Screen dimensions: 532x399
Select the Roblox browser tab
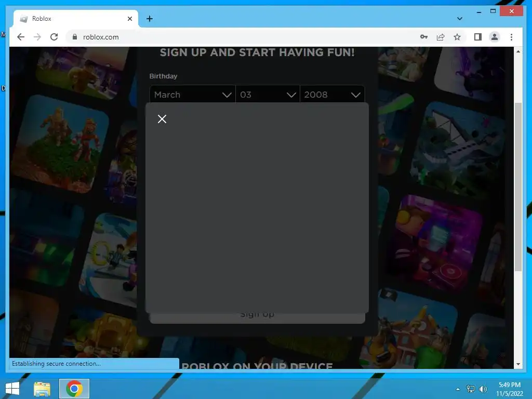(x=76, y=19)
